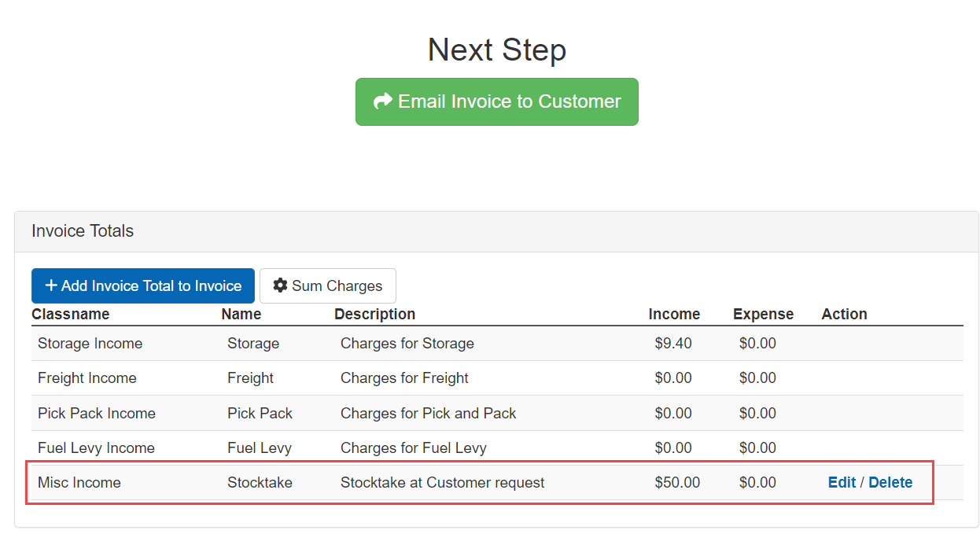The width and height of the screenshot is (980, 534).
Task: Delete the Stocktake invoice total entry
Action: [890, 482]
